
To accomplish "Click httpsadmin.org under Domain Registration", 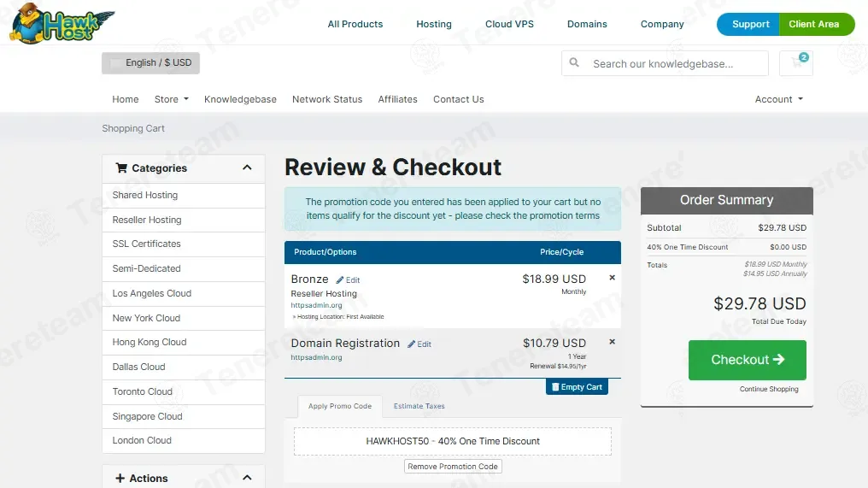I will coord(317,357).
